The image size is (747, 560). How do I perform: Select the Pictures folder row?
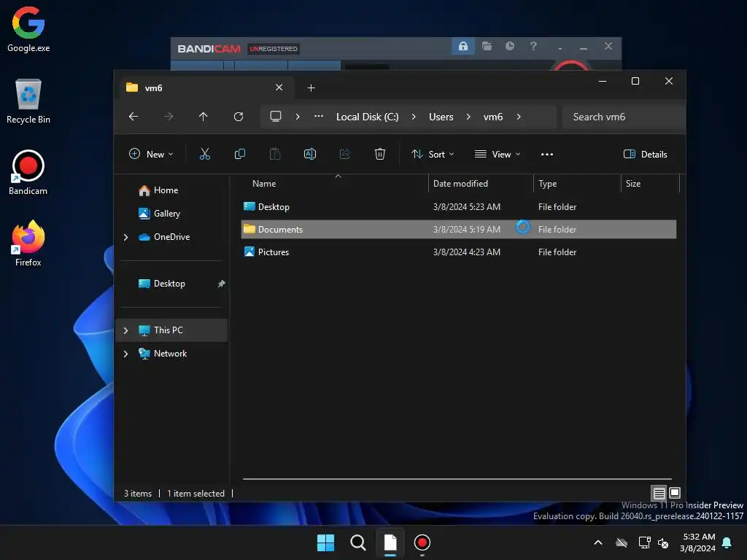click(458, 252)
